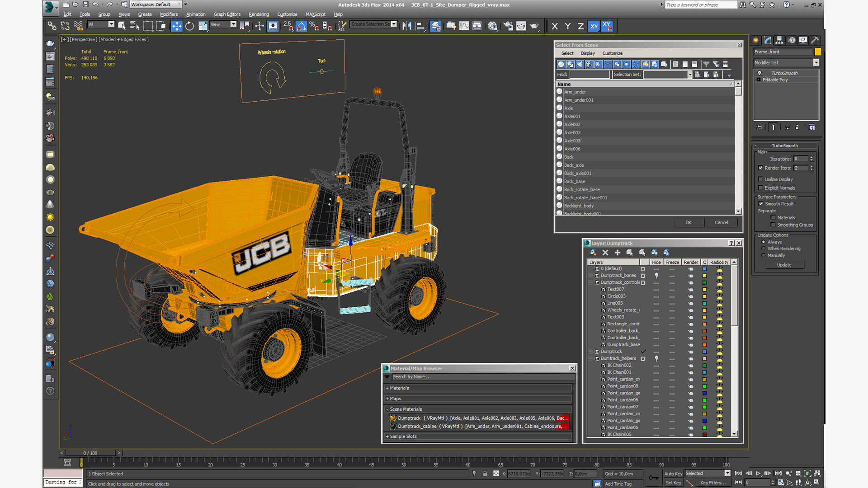Click OK in Select From Scene dialog
Image resolution: width=868 pixels, height=488 pixels.
(688, 222)
